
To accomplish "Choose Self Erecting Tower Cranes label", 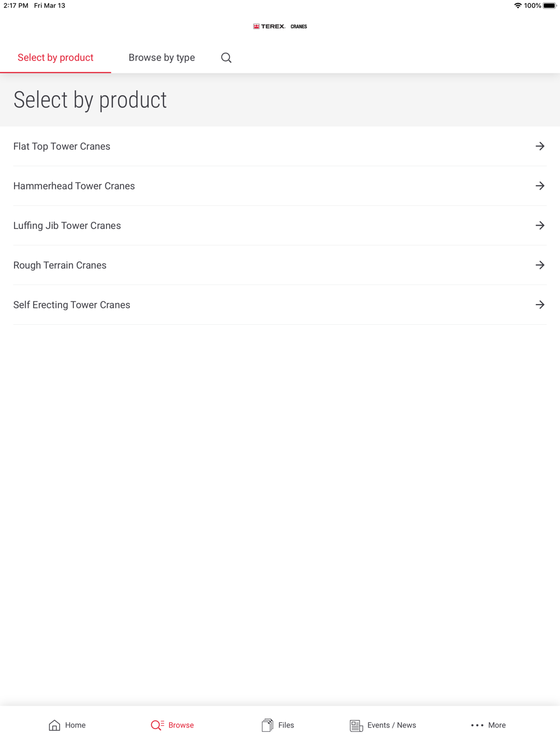I will (72, 305).
